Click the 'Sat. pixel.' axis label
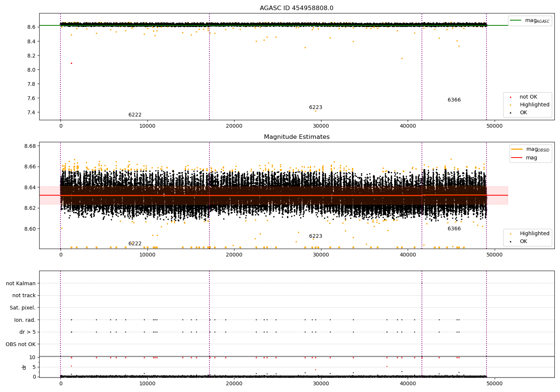 pyautogui.click(x=23, y=308)
